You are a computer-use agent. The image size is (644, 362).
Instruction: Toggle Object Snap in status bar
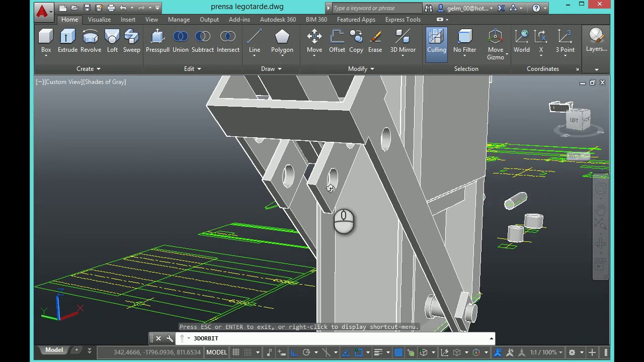358,352
